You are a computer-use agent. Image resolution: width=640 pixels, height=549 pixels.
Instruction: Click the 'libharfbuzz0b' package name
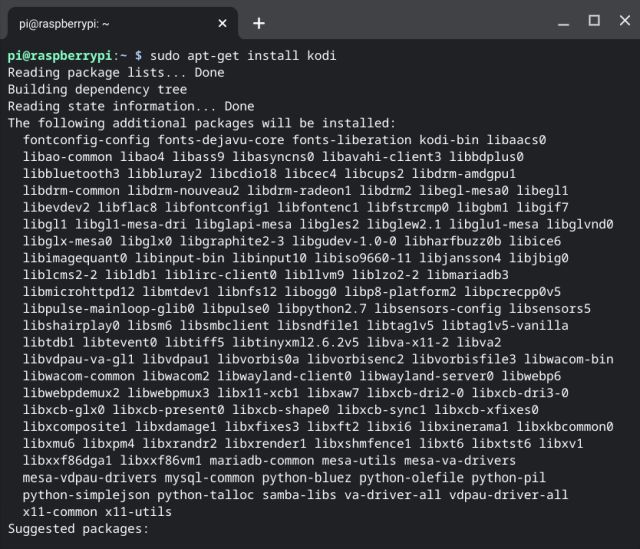coord(453,241)
